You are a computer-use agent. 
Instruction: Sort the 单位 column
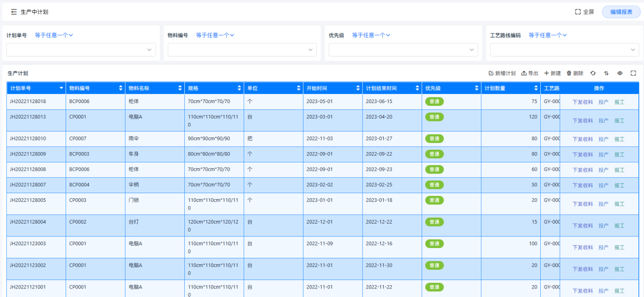[299, 88]
